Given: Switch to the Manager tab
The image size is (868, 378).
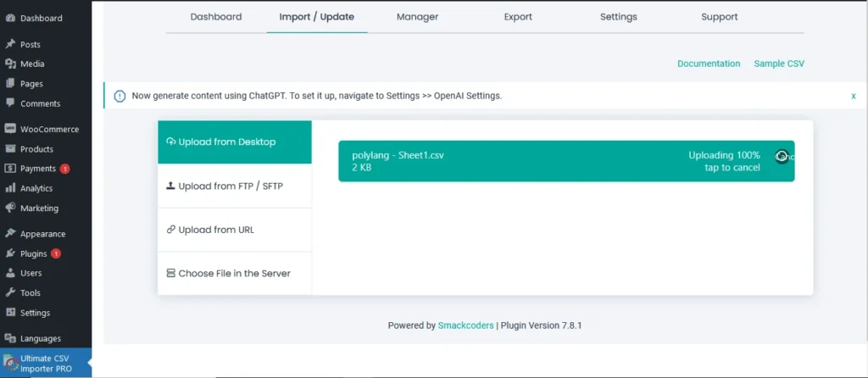Looking at the screenshot, I should pos(417,17).
